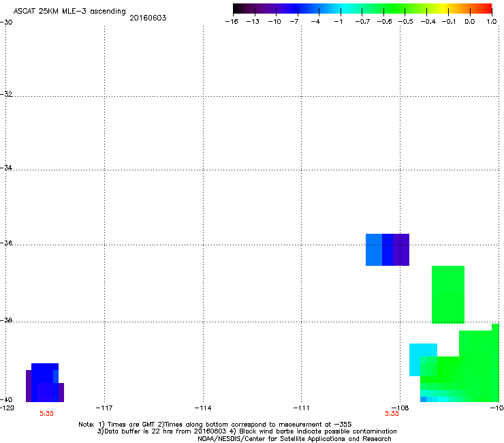
Task: Click the -117 longitude axis label
Action: [104, 408]
